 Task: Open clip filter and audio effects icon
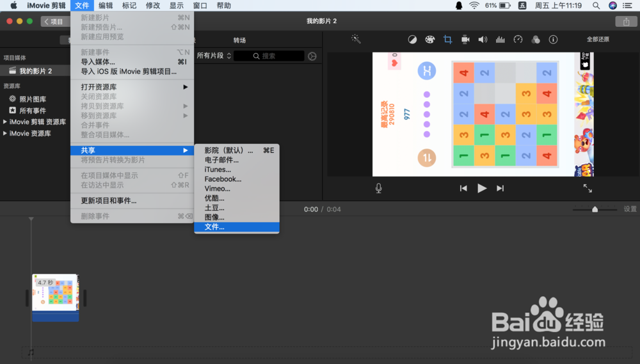[x=536, y=40]
